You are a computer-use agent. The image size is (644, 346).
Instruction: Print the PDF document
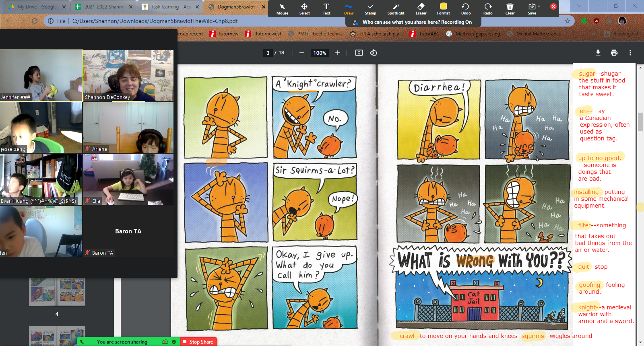click(x=614, y=53)
